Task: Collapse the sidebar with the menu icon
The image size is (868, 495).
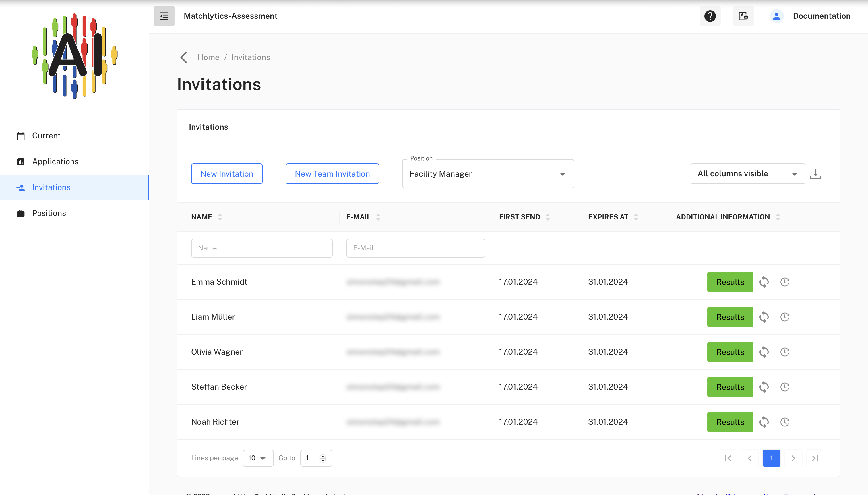Action: (x=164, y=16)
